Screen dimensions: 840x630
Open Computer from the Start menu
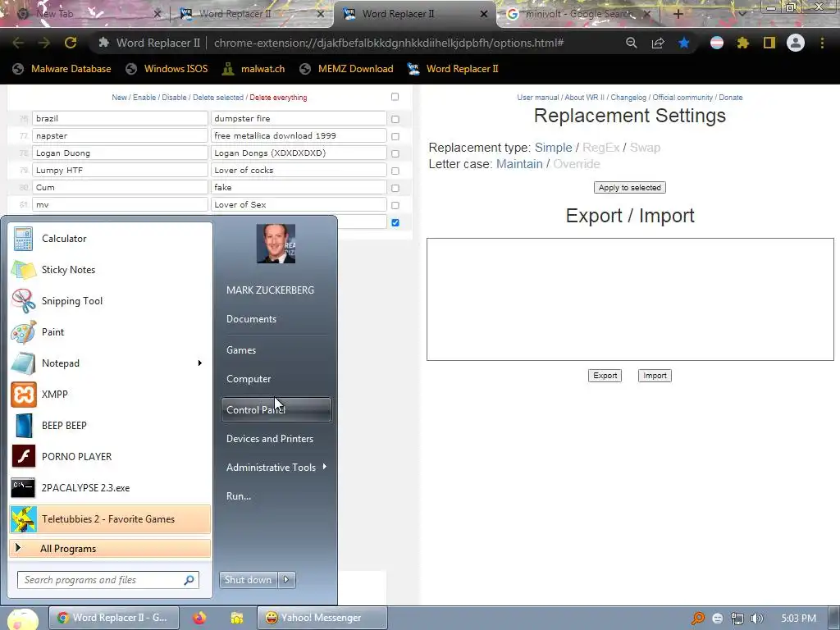click(249, 379)
